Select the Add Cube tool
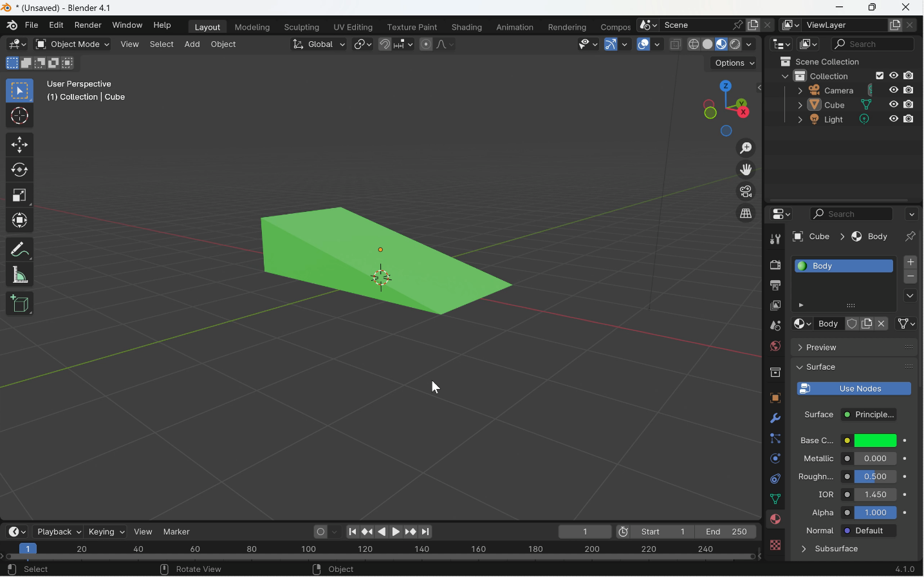 pyautogui.click(x=19, y=304)
